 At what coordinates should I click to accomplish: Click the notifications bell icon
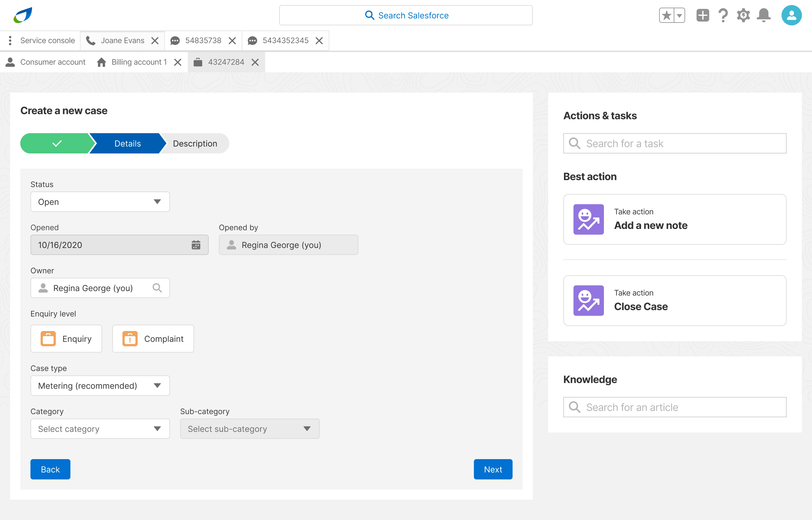[x=763, y=16]
